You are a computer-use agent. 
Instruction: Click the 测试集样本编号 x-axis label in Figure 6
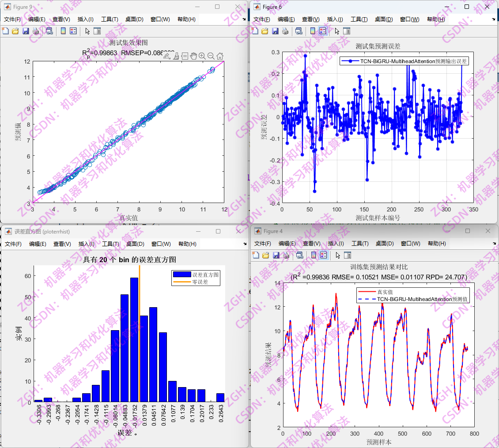pyautogui.click(x=378, y=218)
